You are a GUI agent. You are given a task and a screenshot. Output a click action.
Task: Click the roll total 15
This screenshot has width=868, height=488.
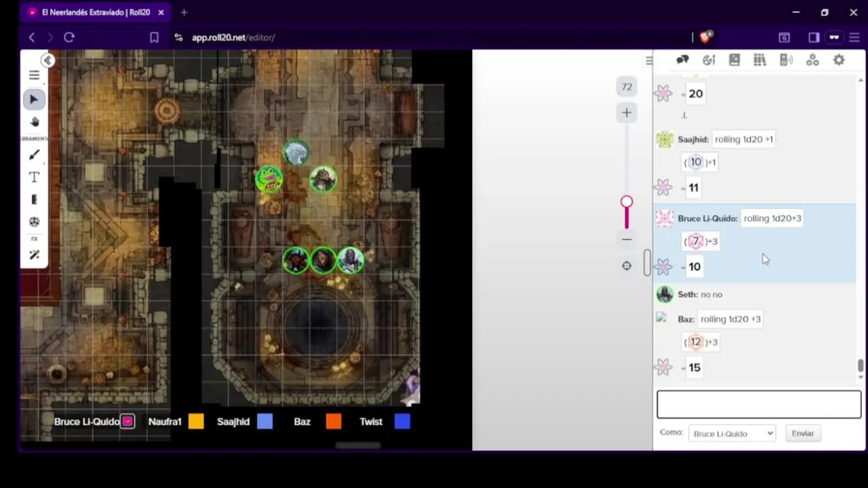[x=694, y=367]
